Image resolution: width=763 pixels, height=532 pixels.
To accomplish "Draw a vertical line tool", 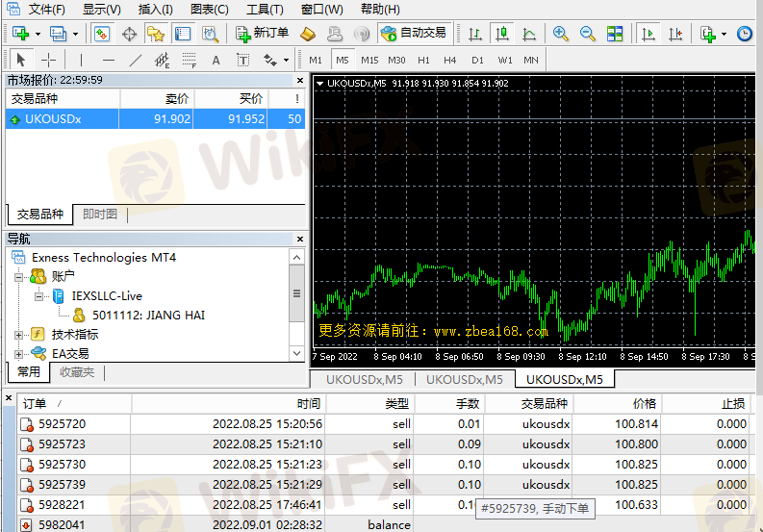I will pos(81,60).
